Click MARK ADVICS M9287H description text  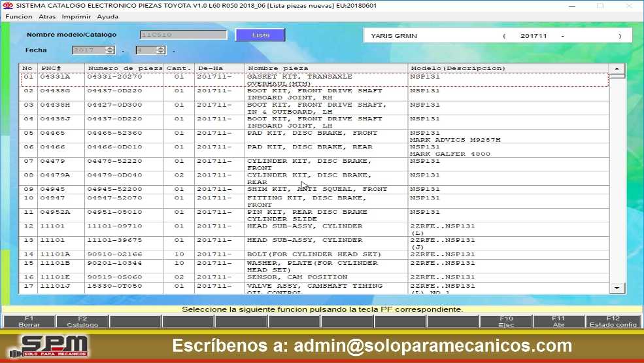coord(455,140)
